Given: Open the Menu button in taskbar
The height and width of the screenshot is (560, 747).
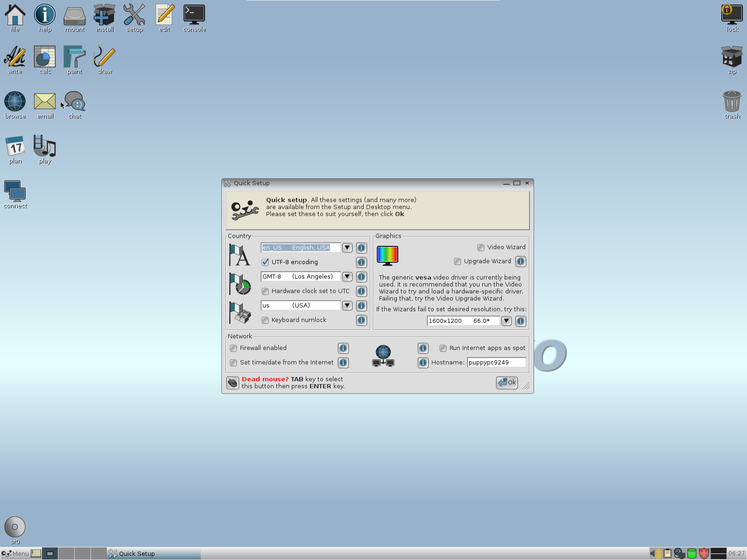Looking at the screenshot, I should tap(15, 553).
